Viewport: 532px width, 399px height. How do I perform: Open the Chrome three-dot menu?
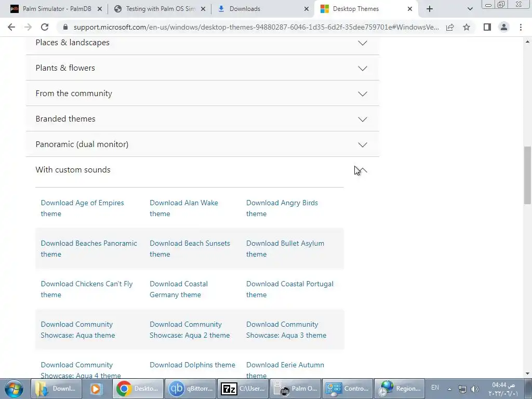coord(521,27)
